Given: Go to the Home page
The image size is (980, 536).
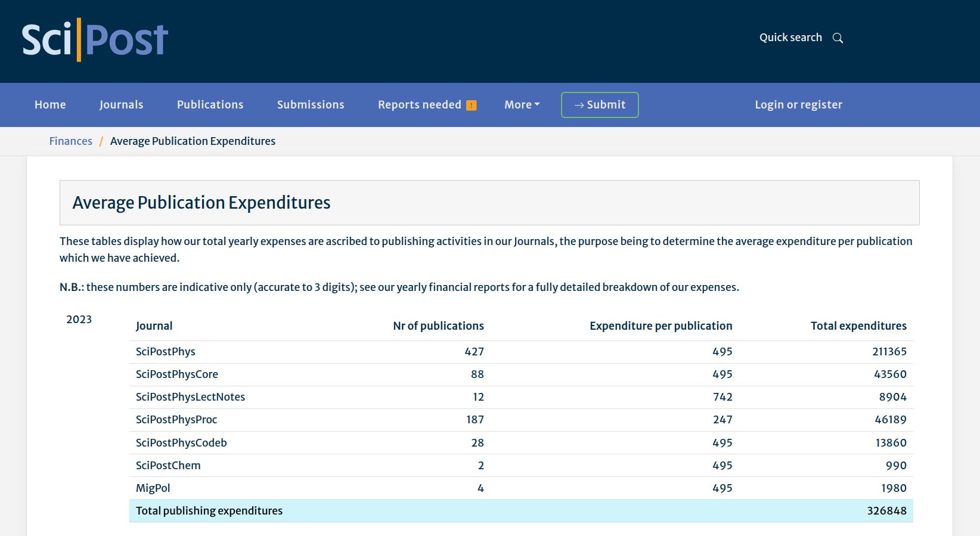Looking at the screenshot, I should click(x=50, y=105).
